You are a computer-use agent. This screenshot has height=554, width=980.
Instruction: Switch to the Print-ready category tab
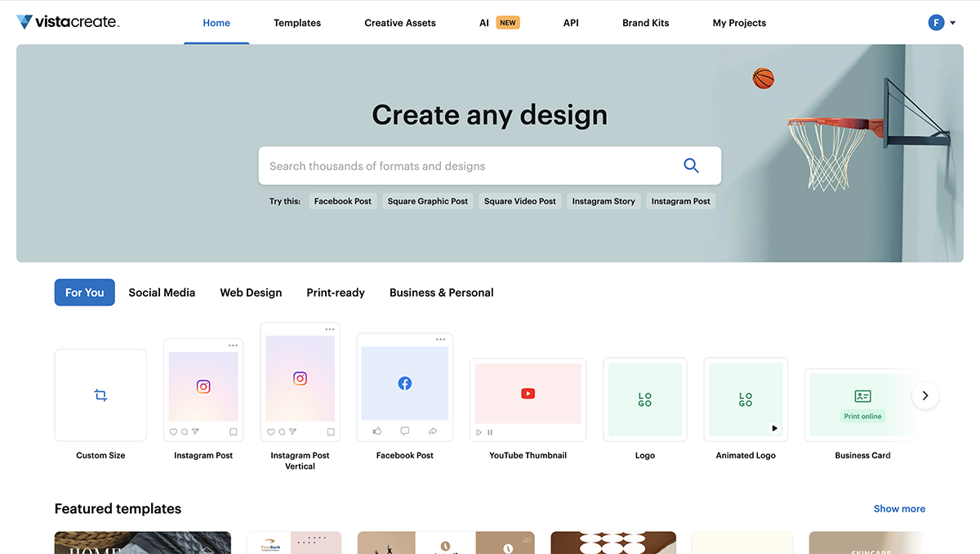click(x=335, y=292)
